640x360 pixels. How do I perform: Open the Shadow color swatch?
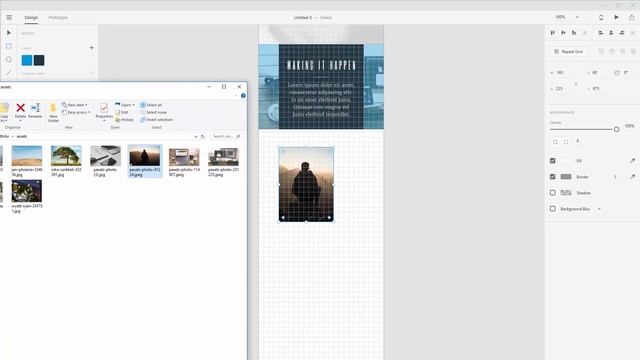[x=566, y=193]
